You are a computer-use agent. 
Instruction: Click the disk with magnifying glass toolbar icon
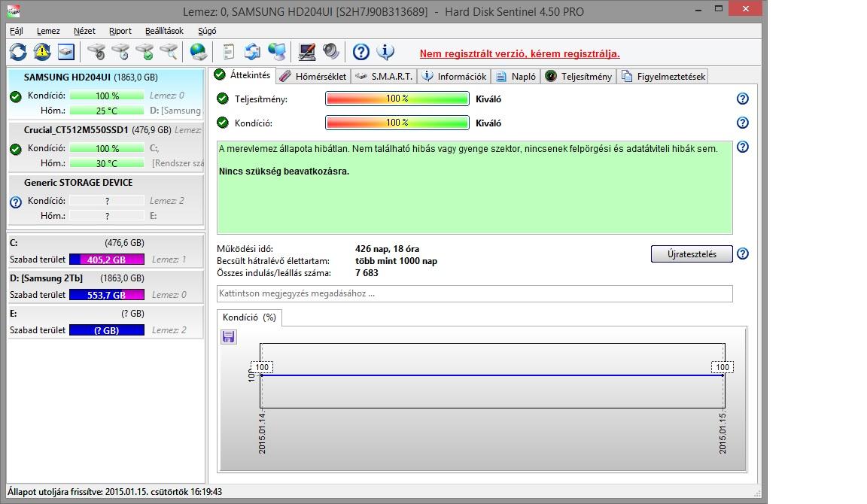[169, 53]
